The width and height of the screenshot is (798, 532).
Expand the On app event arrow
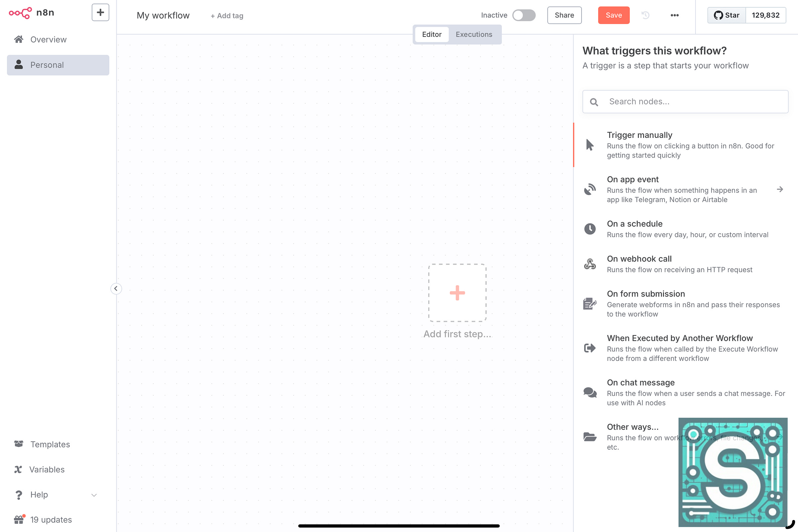point(780,189)
